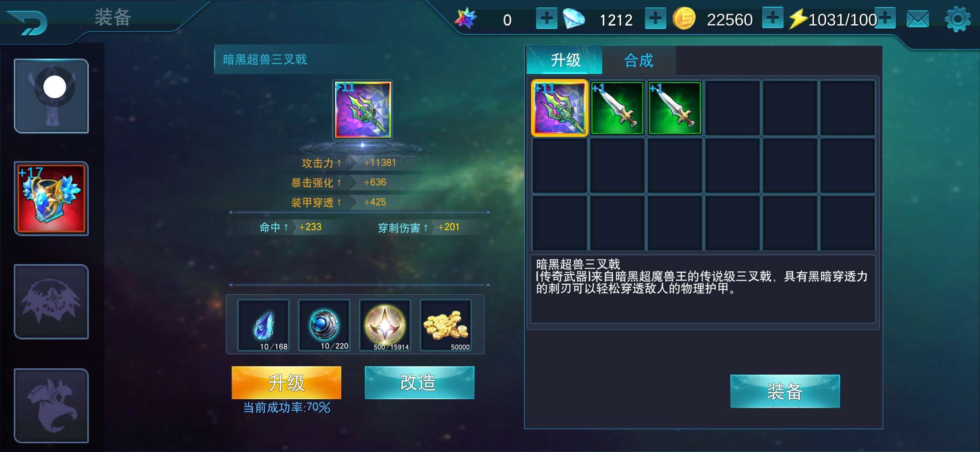Add more diamonds with plus button

point(655,19)
